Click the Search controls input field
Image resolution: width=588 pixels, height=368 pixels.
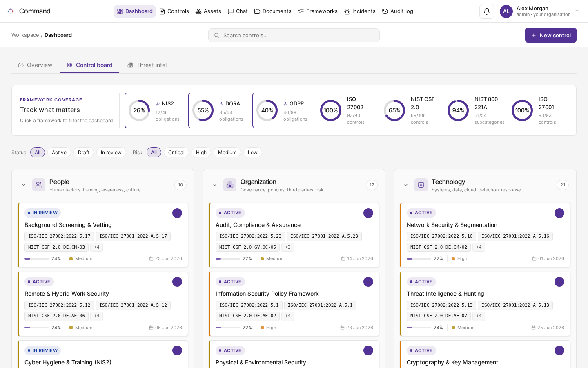(294, 35)
